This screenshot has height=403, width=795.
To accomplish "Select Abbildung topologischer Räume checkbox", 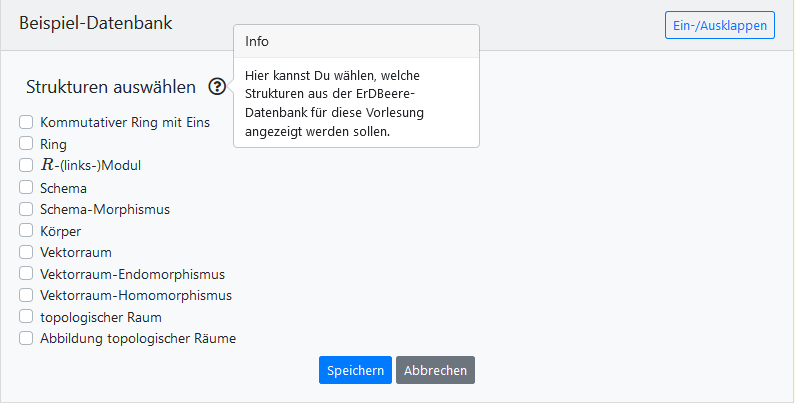I will pos(26,338).
